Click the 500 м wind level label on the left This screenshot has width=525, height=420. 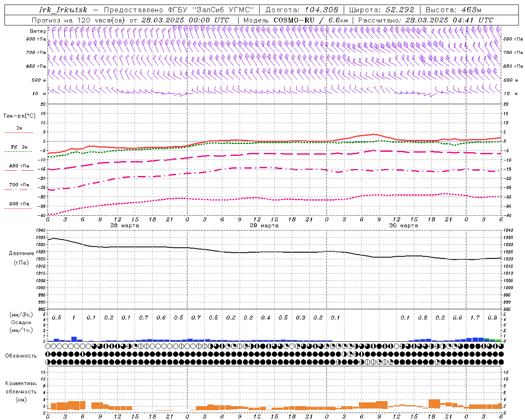tap(39, 80)
